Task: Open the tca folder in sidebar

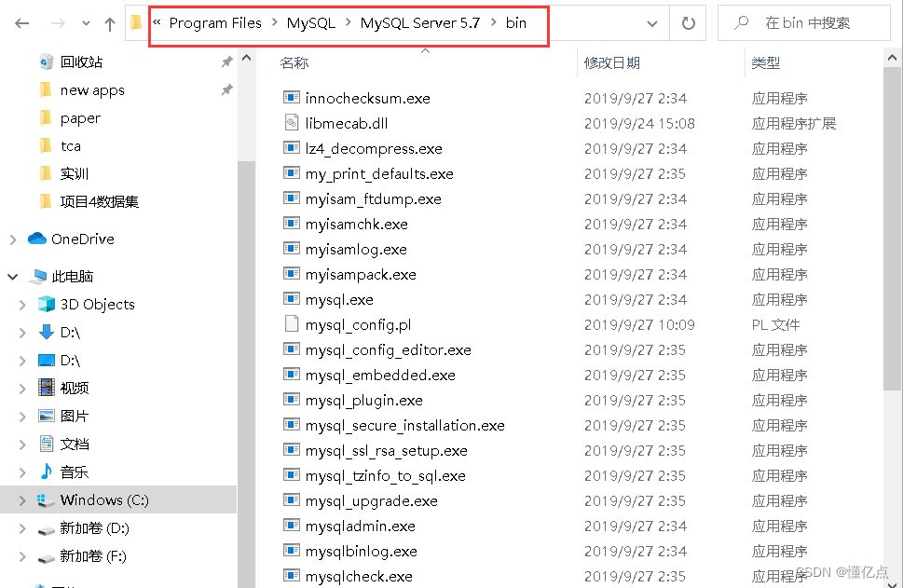Action: pos(70,145)
